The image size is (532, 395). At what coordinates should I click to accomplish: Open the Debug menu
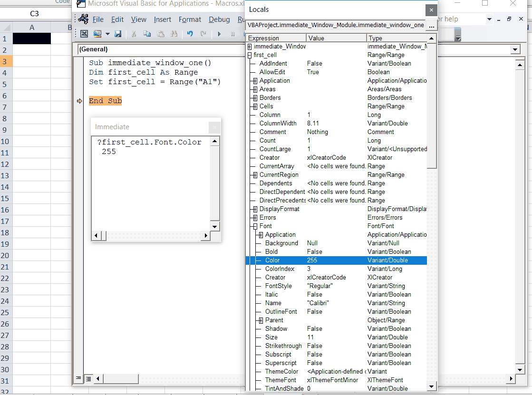(x=219, y=19)
